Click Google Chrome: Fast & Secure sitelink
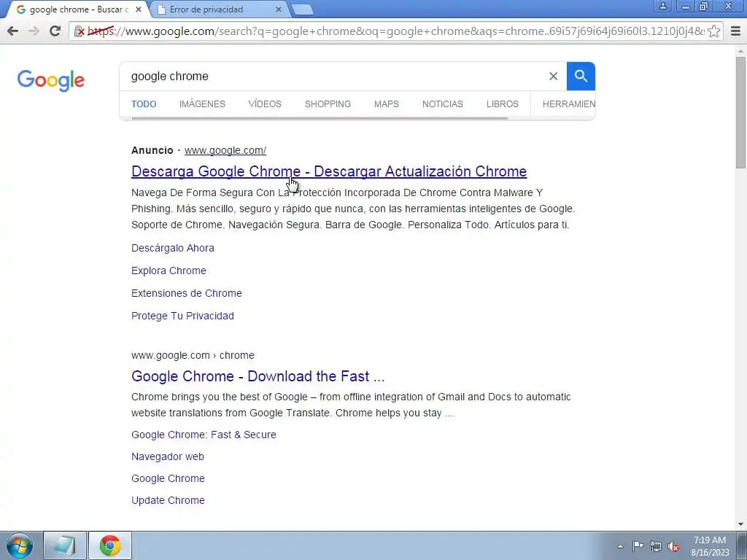This screenshot has width=747, height=560. pos(204,435)
